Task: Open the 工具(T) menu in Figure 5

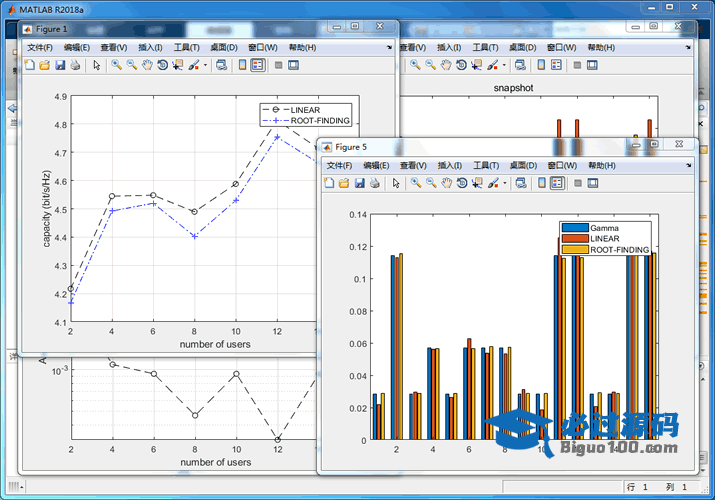Action: (486, 165)
